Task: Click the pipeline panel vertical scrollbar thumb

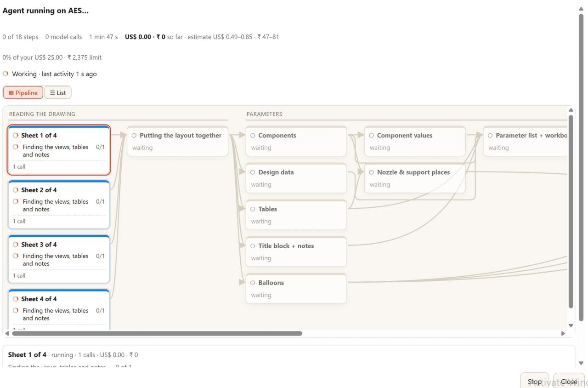Action: pos(571,211)
